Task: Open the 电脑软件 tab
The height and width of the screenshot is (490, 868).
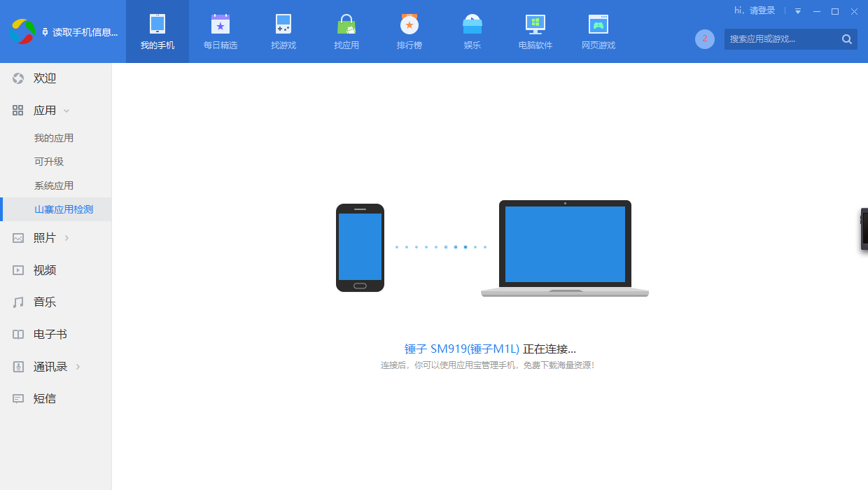Action: pos(535,31)
